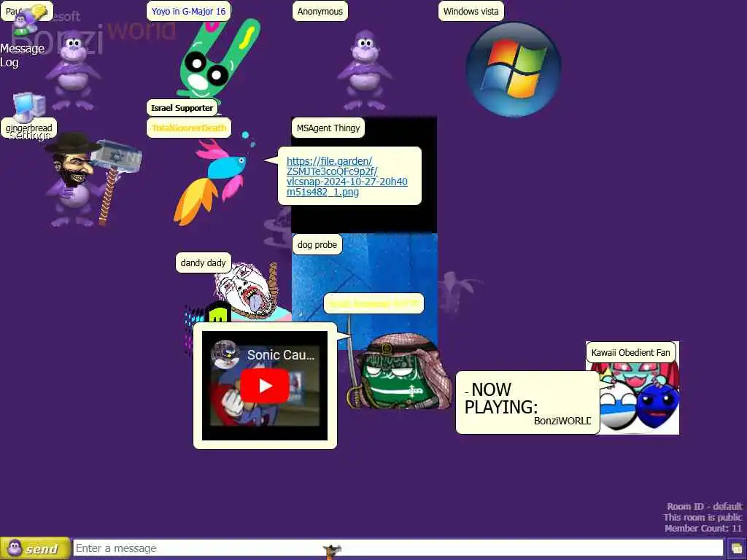Click the Windows vista name tag
Screen dimensions: 747x560
471,12
